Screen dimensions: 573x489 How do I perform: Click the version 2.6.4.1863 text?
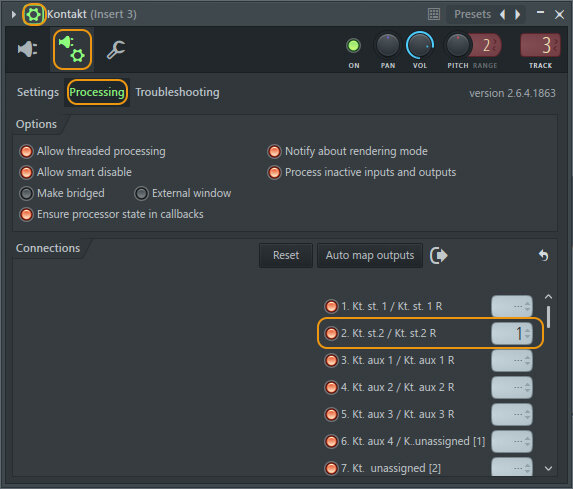pyautogui.click(x=512, y=93)
